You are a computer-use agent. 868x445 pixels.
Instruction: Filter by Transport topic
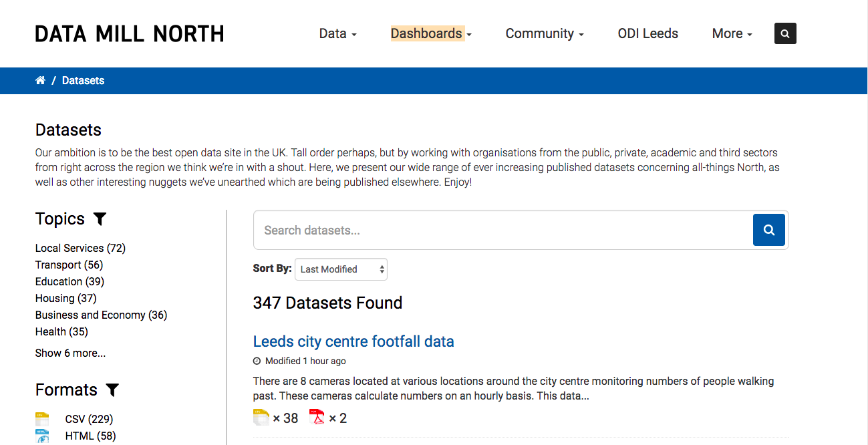pos(69,265)
